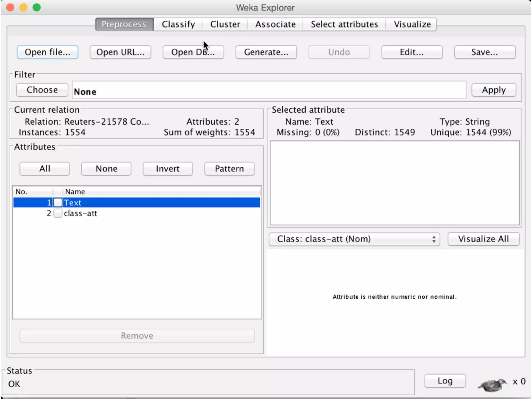
Task: Go to the Associate tab
Action: tap(275, 24)
